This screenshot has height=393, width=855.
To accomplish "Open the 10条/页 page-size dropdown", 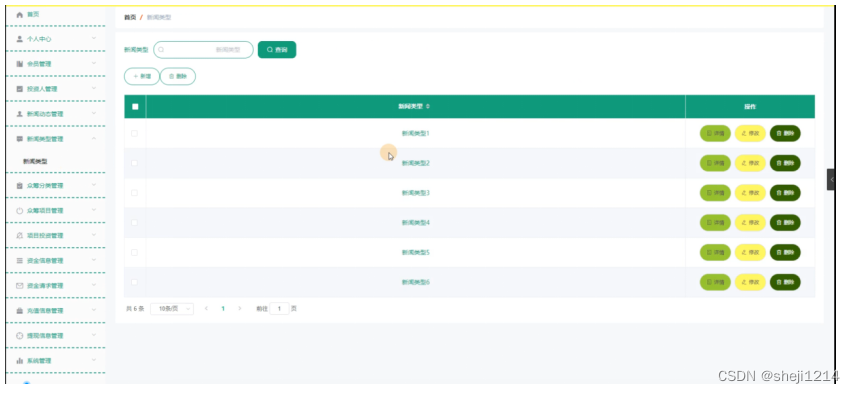I will pos(172,309).
